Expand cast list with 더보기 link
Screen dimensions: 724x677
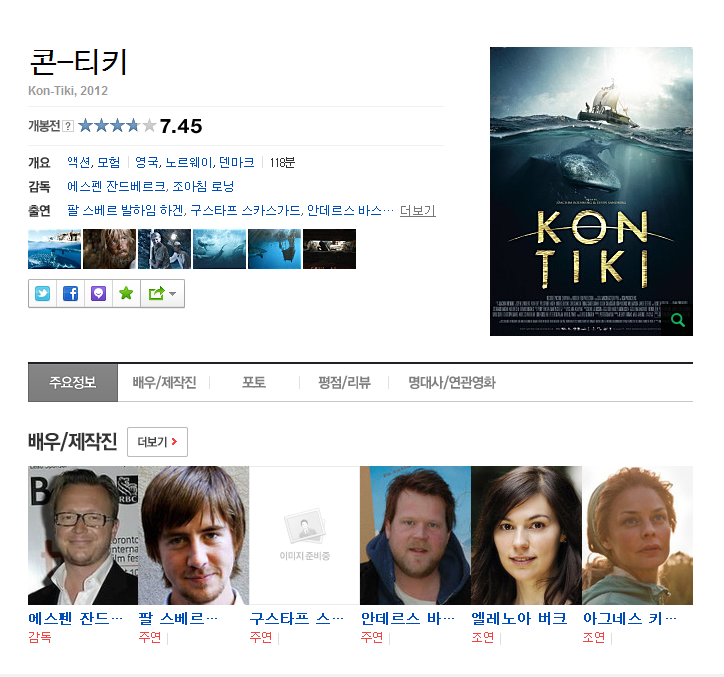coord(417,211)
